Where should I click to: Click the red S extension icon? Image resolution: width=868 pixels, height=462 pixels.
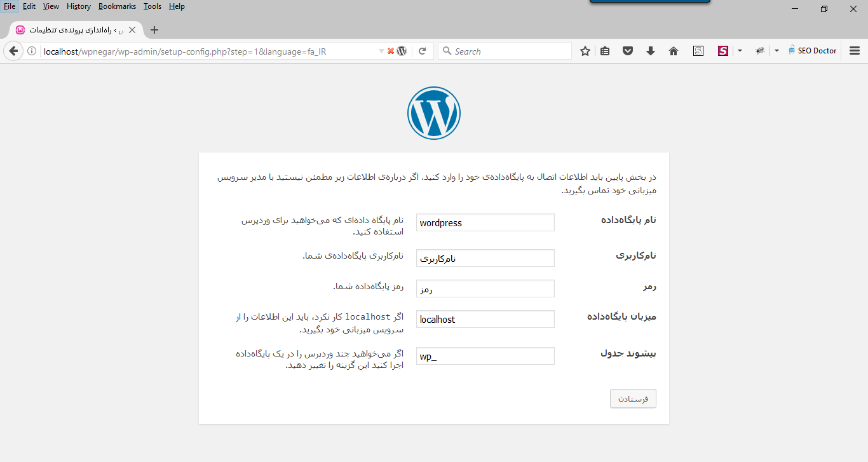coord(723,51)
